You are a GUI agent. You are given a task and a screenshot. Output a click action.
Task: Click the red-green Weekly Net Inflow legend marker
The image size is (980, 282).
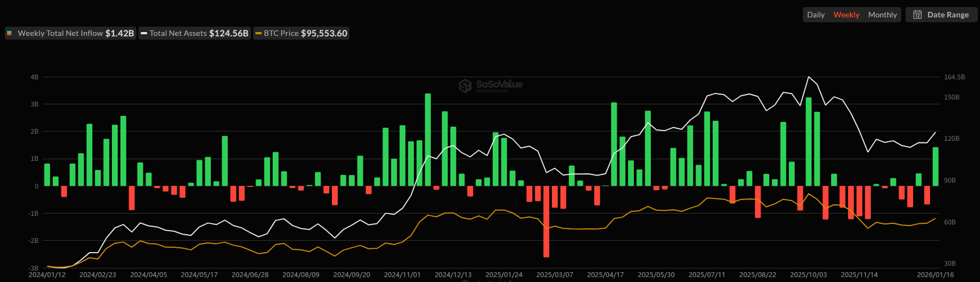(9, 34)
